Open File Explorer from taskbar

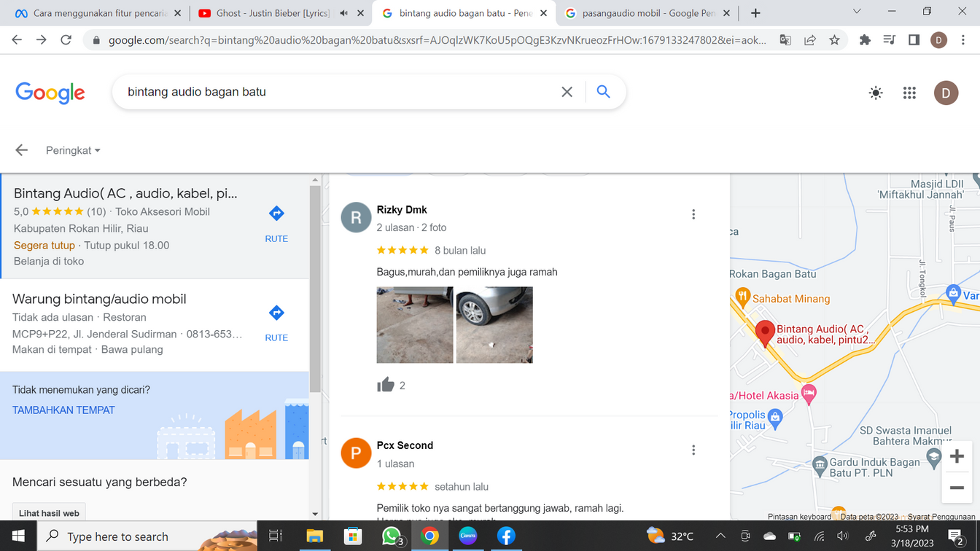(314, 536)
